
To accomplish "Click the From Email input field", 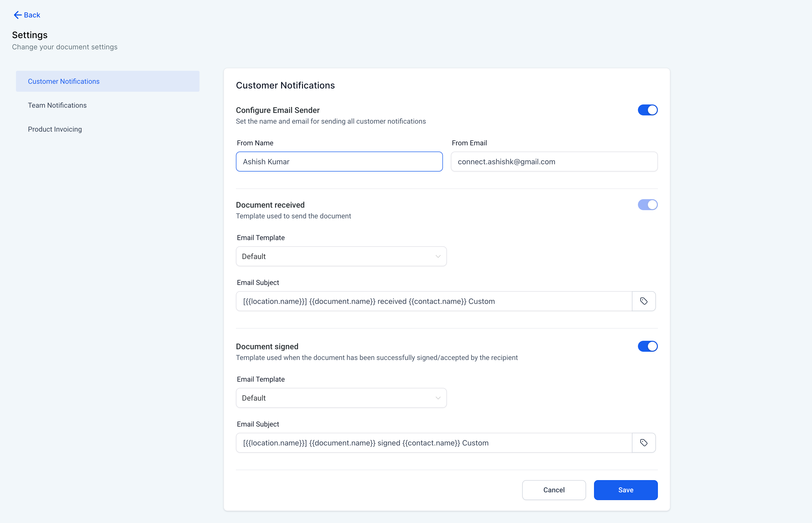I will click(554, 162).
